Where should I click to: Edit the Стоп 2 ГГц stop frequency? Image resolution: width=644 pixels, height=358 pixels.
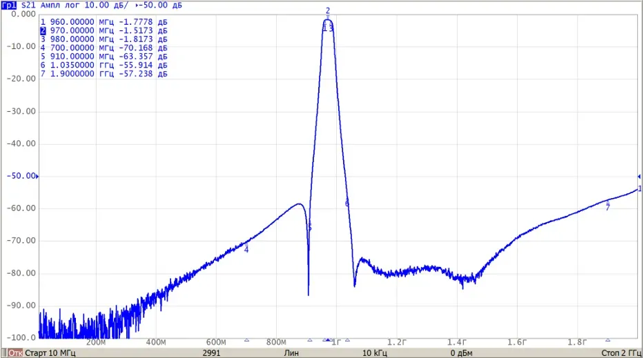621,353
